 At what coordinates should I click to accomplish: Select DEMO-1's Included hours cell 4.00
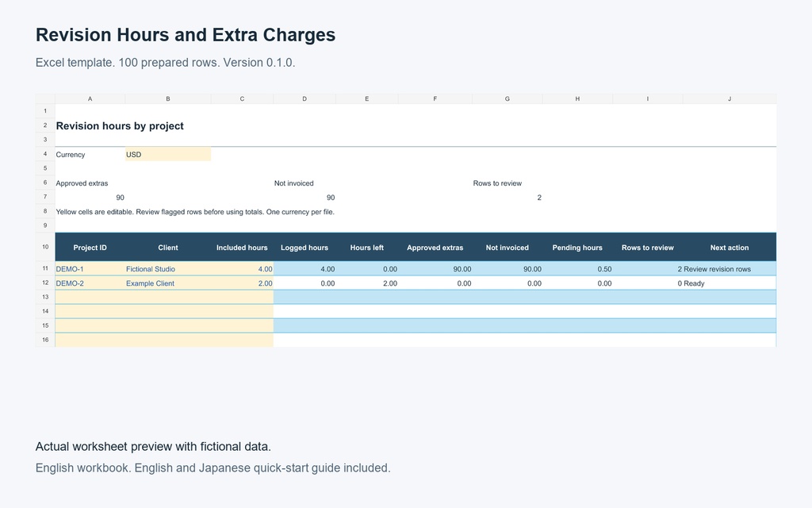coord(242,268)
